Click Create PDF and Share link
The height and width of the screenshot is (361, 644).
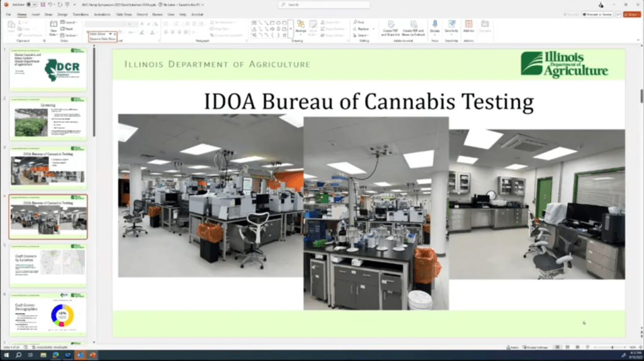390,28
